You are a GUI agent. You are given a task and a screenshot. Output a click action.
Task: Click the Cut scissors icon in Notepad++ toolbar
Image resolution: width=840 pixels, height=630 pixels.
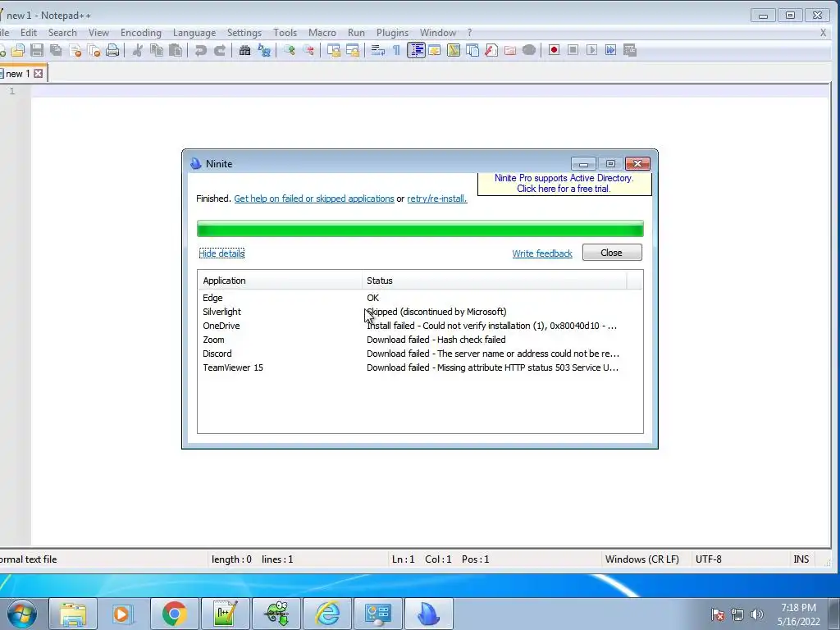point(137,50)
